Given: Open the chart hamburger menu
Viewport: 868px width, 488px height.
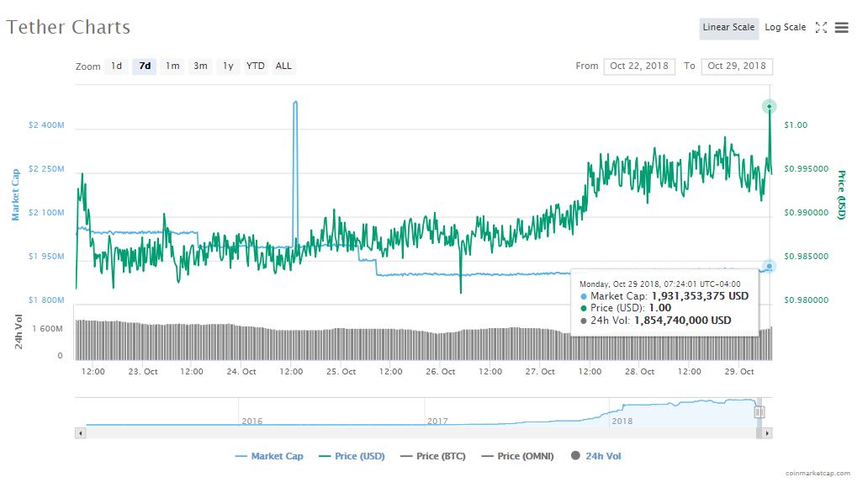Looking at the screenshot, I should (x=842, y=28).
